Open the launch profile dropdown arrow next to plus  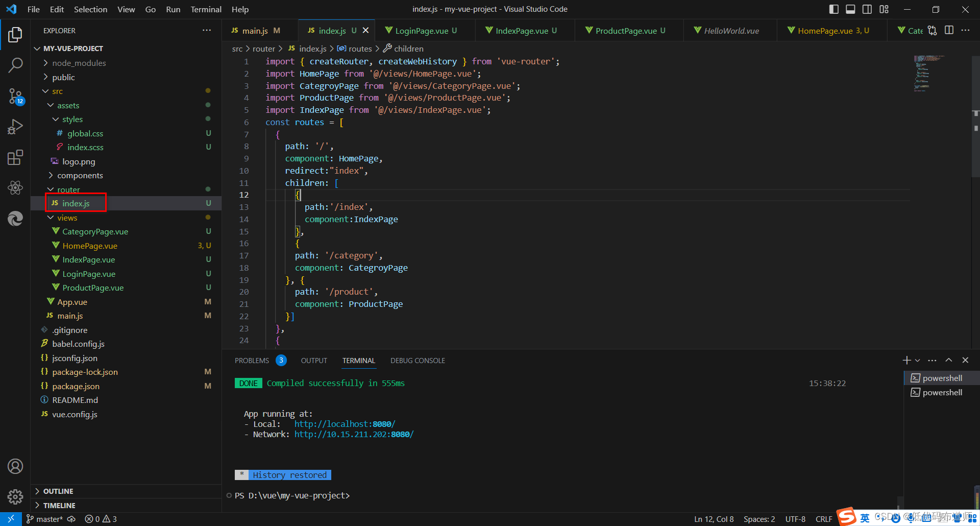(x=918, y=360)
